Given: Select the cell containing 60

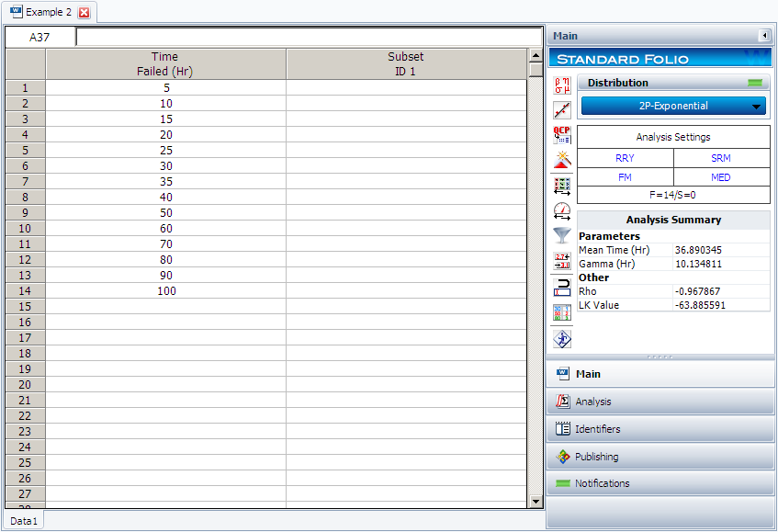Looking at the screenshot, I should [165, 228].
